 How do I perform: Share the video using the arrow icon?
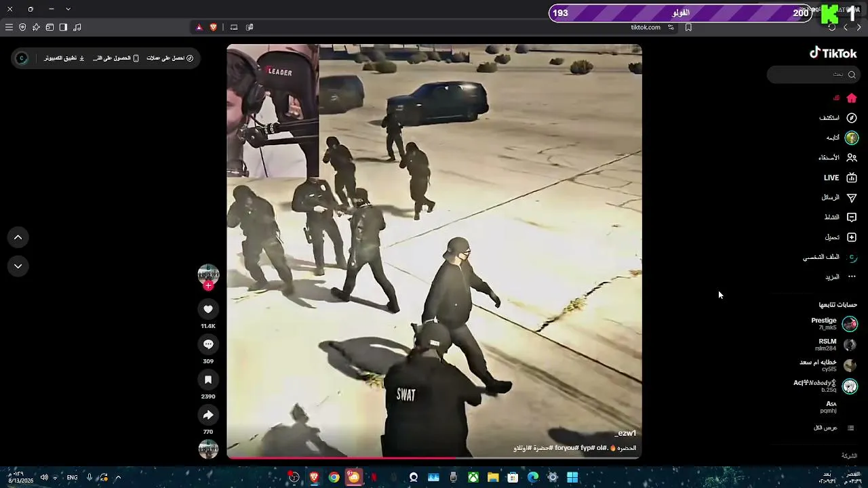tap(208, 415)
